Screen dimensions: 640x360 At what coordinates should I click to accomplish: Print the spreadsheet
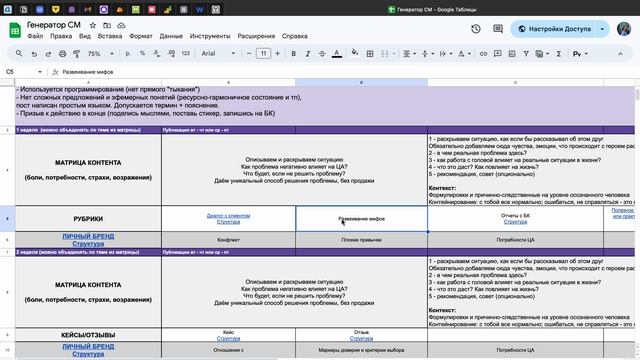coord(62,54)
